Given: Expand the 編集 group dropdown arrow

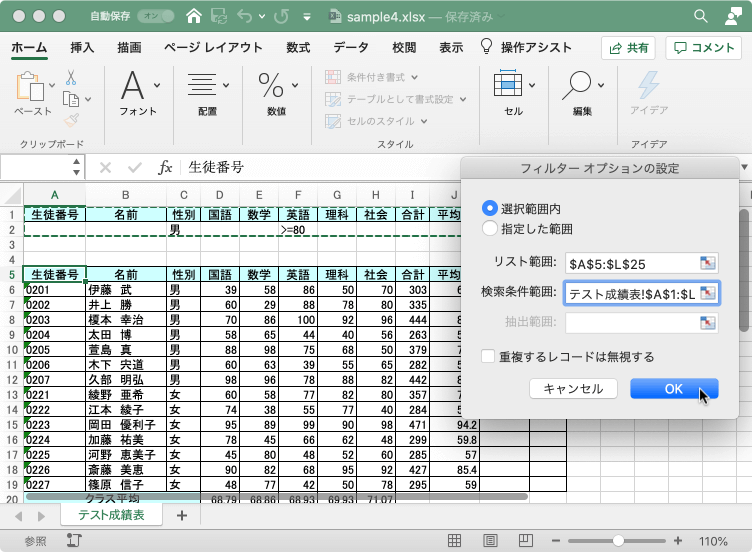Looking at the screenshot, I should (x=601, y=85).
